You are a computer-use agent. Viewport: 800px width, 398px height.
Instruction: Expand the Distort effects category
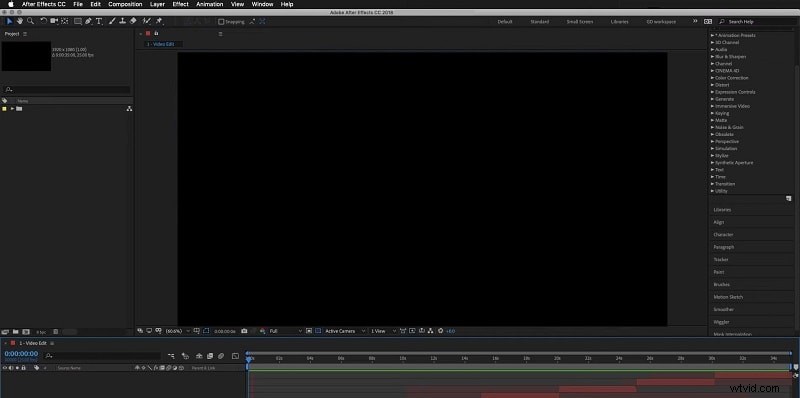(x=713, y=85)
